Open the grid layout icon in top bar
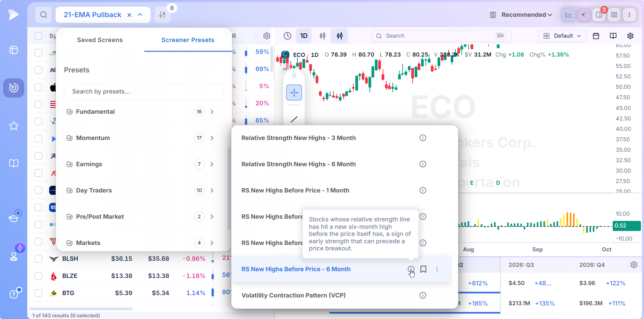Screen dimensions: 644x319 614,15
